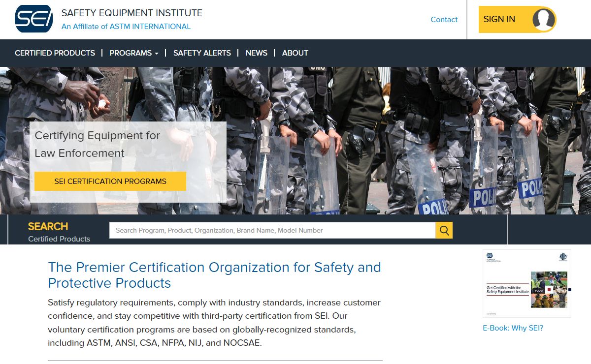Click the Premier Certification Organization heading

pyautogui.click(x=214, y=275)
